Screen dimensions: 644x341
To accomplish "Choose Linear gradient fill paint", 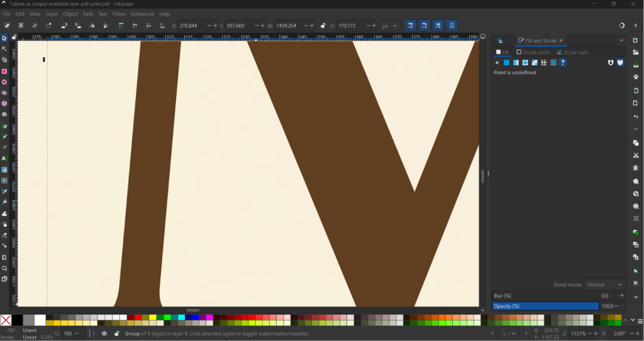I will coord(516,63).
